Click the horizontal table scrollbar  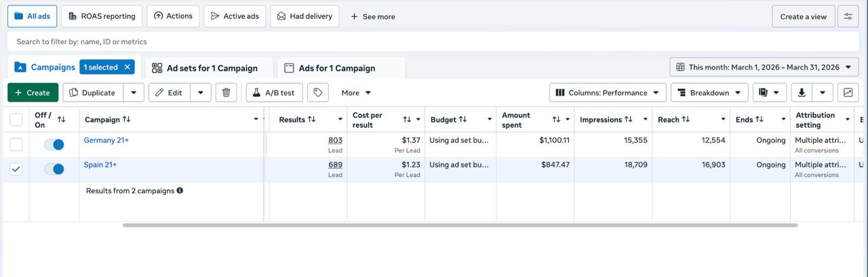(x=460, y=225)
